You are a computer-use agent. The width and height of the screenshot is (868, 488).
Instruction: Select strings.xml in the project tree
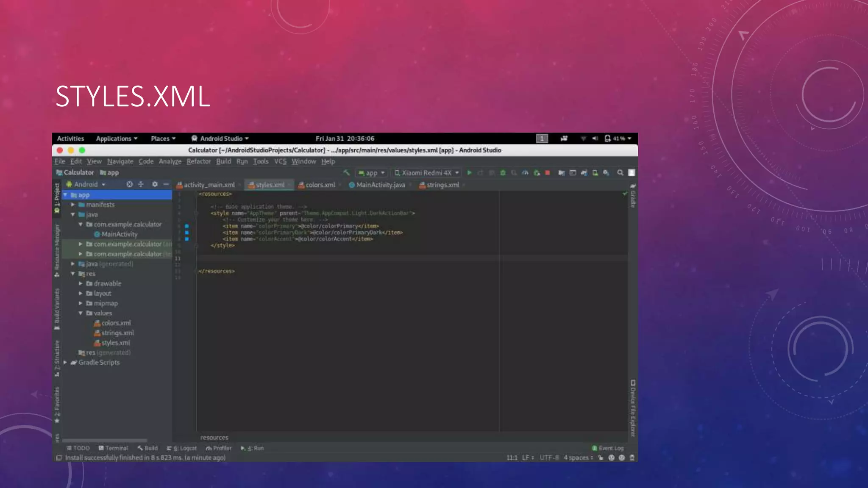click(117, 333)
